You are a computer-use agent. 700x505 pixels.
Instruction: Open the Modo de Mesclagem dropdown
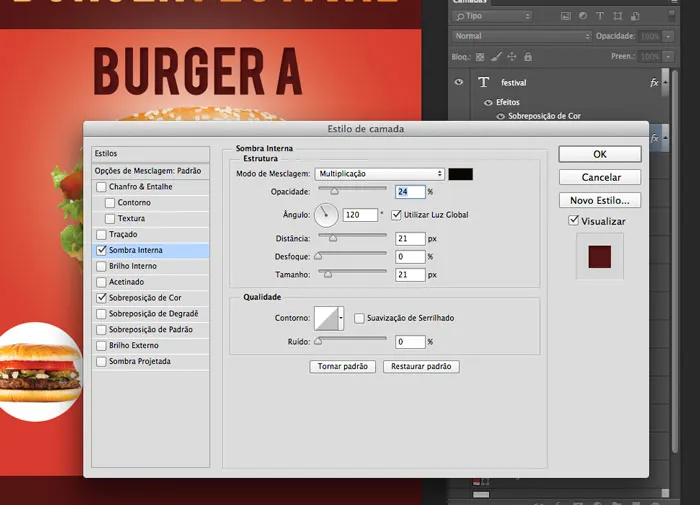point(380,174)
